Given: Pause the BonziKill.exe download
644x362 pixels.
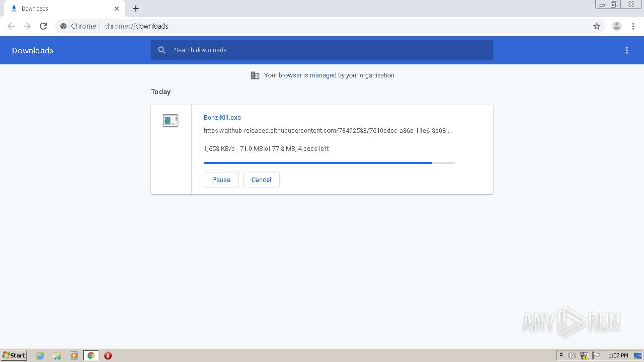Looking at the screenshot, I should click(x=221, y=180).
